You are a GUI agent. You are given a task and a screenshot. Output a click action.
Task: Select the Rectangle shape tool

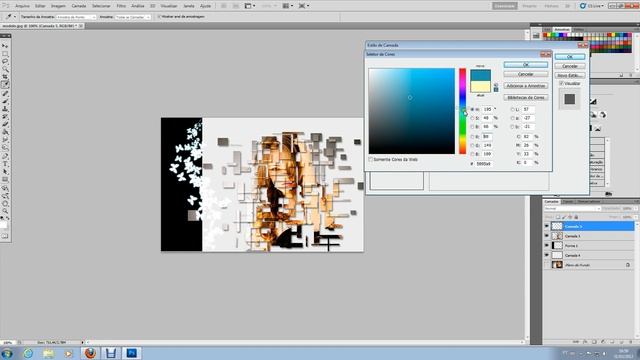click(5, 180)
